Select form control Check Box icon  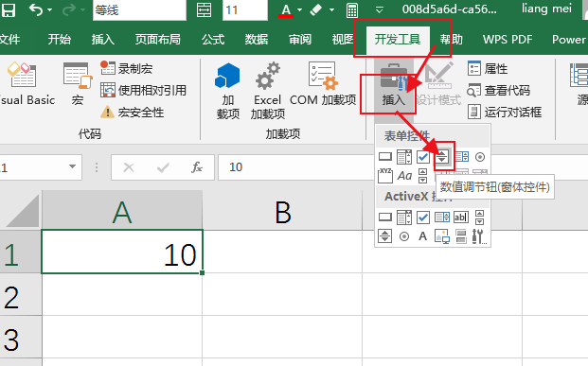(x=423, y=157)
